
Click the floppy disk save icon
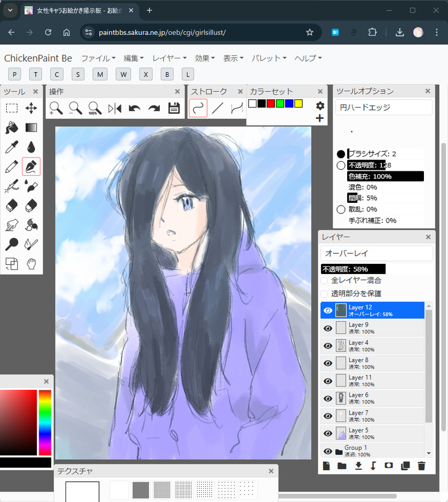(x=174, y=108)
